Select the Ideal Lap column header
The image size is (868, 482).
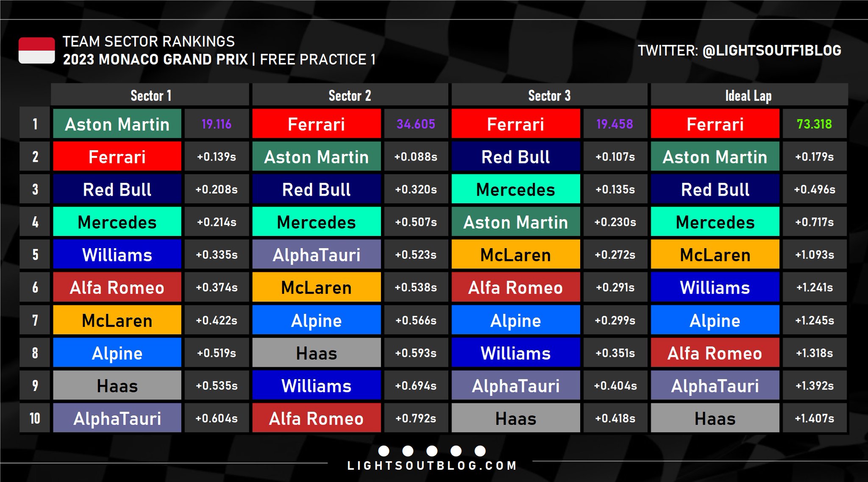click(749, 95)
